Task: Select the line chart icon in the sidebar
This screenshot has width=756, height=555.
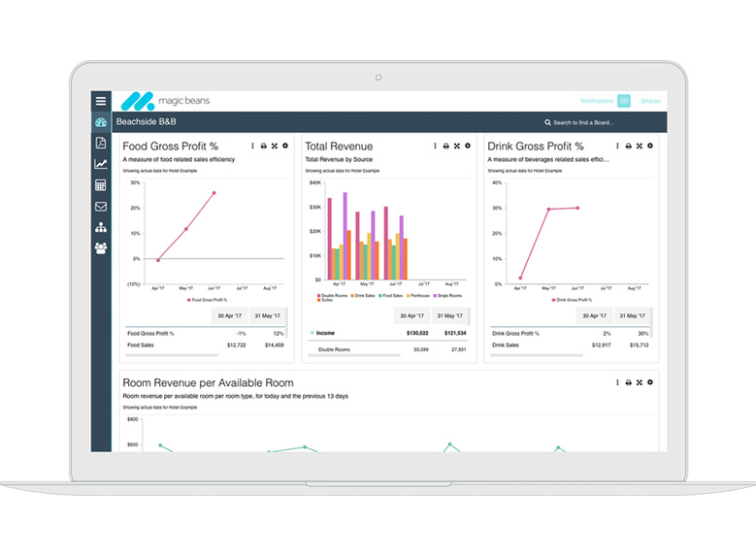Action: click(101, 164)
